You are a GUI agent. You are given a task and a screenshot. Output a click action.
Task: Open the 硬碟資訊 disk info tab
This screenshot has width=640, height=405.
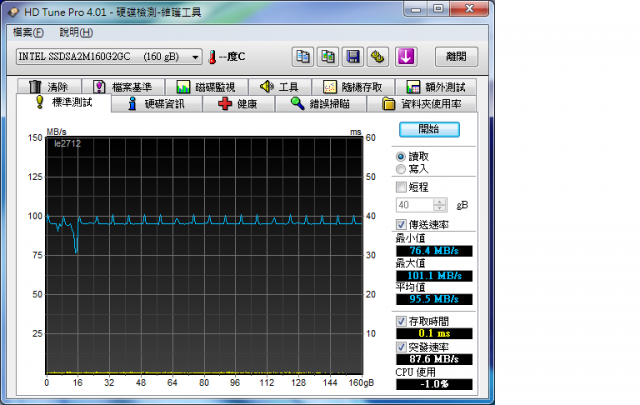tap(157, 104)
